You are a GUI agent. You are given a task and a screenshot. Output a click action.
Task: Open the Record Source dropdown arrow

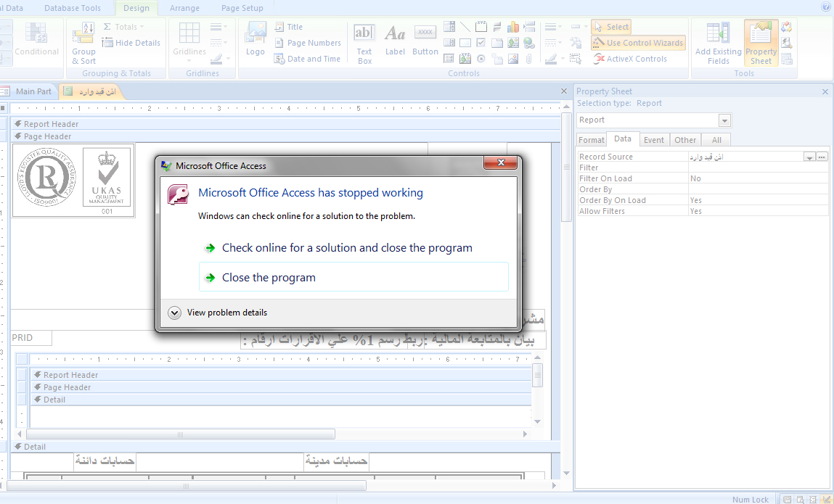pos(809,157)
